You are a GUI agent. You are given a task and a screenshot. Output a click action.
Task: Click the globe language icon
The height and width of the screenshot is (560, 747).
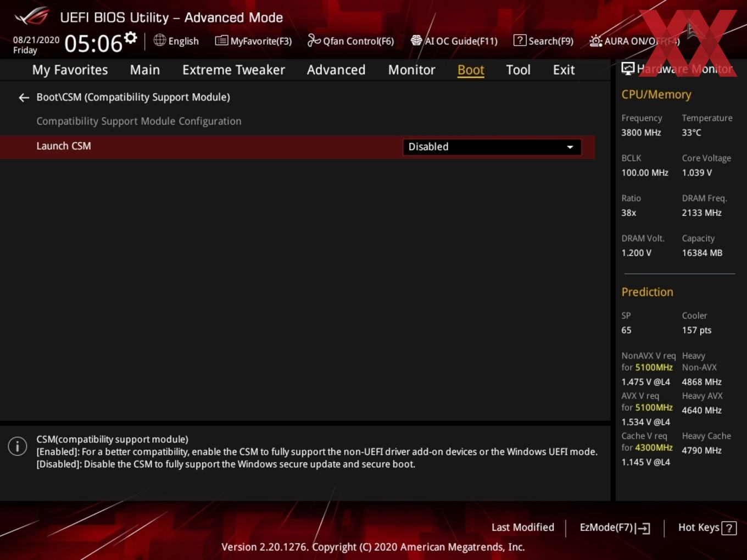(x=159, y=40)
